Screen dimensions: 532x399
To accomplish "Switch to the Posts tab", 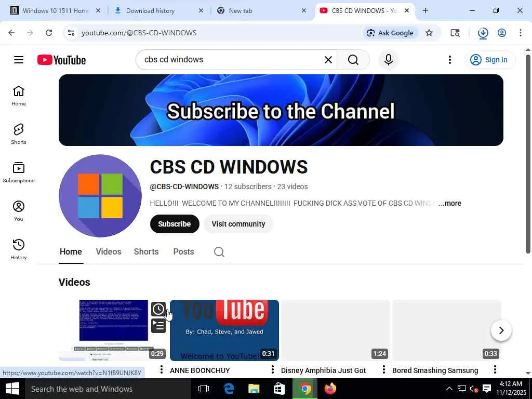I will 183,252.
